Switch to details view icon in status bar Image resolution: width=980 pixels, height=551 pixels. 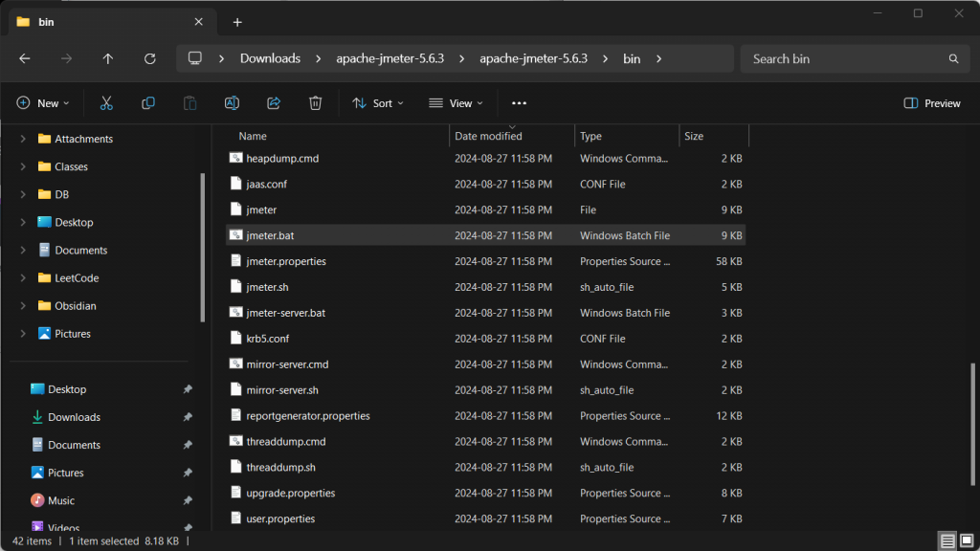[x=947, y=540]
